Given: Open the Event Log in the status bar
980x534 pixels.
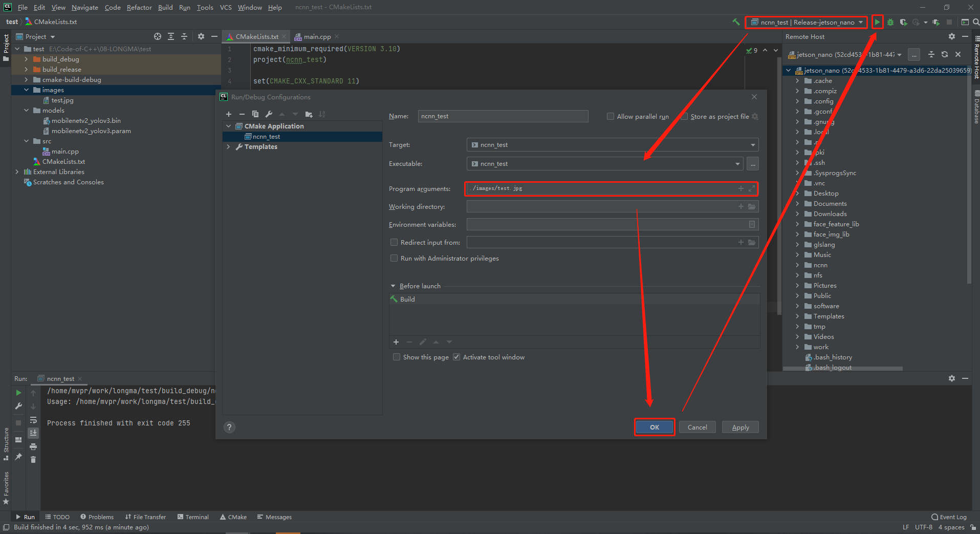Looking at the screenshot, I should point(949,517).
